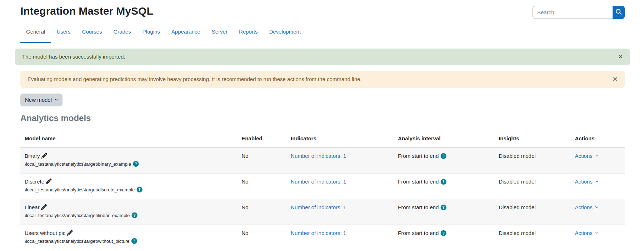Click the Model name column header
644x251 pixels.
click(x=40, y=139)
